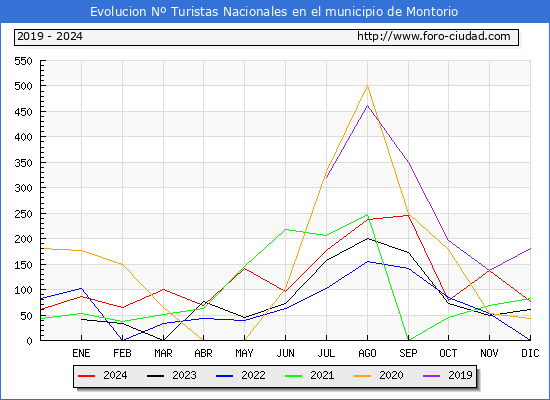The height and width of the screenshot is (400, 550).
Task: Click the DIC month axis label
Action: coord(530,353)
